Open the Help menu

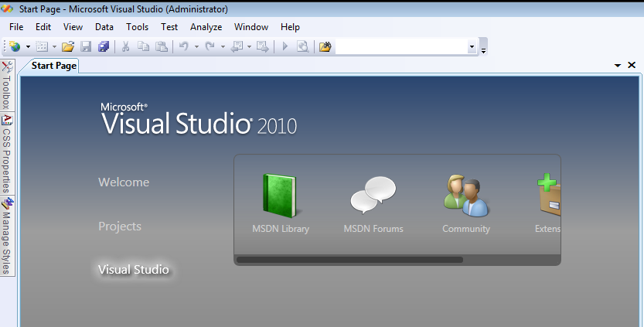point(290,27)
